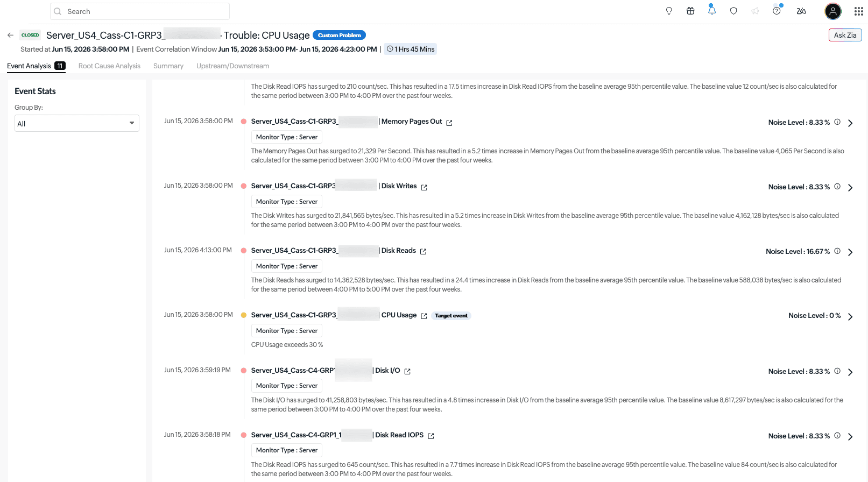Click the 'Event Stats' heading
The width and height of the screenshot is (868, 482).
pyautogui.click(x=35, y=91)
